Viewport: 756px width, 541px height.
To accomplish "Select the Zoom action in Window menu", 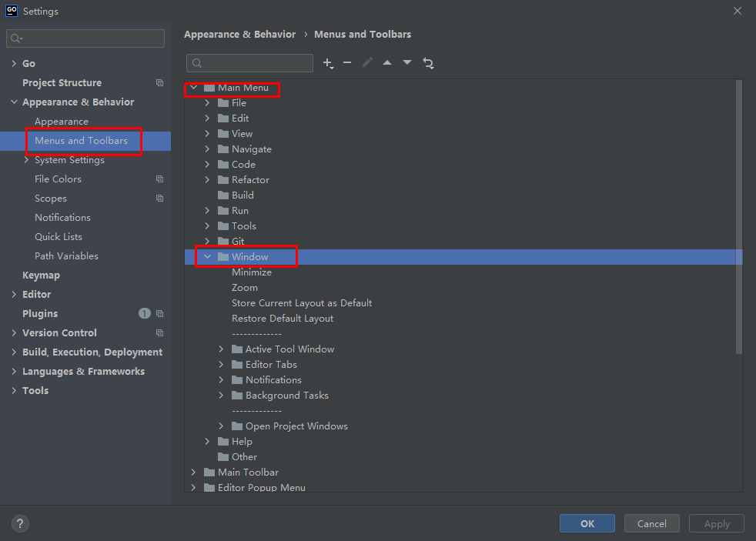I will 245,288.
